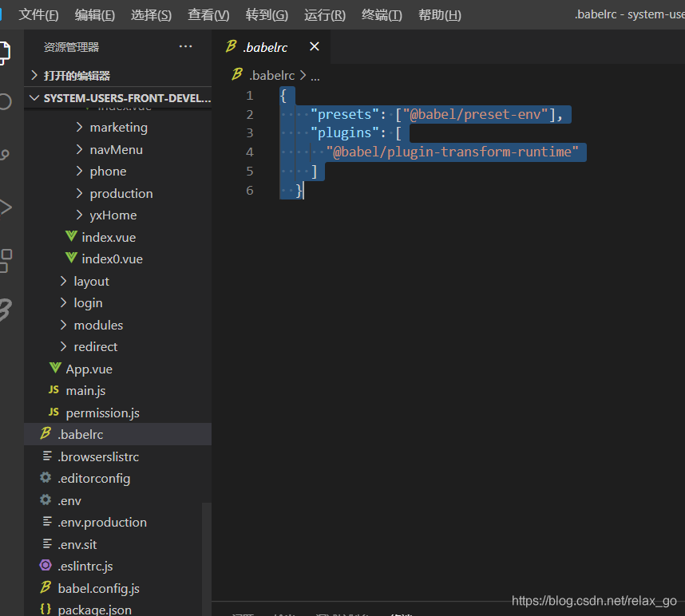The width and height of the screenshot is (685, 616).
Task: Close the .babelrc editor tab
Action: [314, 46]
